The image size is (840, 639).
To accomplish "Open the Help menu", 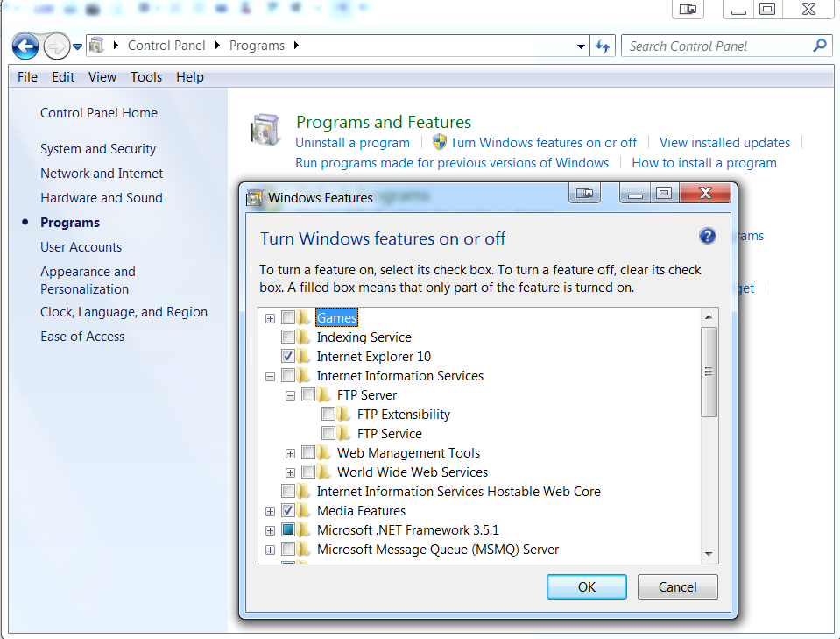I will tap(190, 77).
